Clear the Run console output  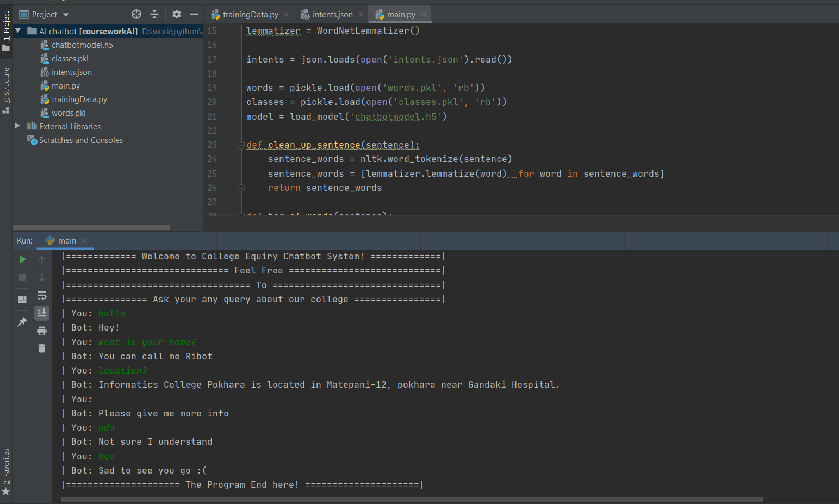[42, 348]
